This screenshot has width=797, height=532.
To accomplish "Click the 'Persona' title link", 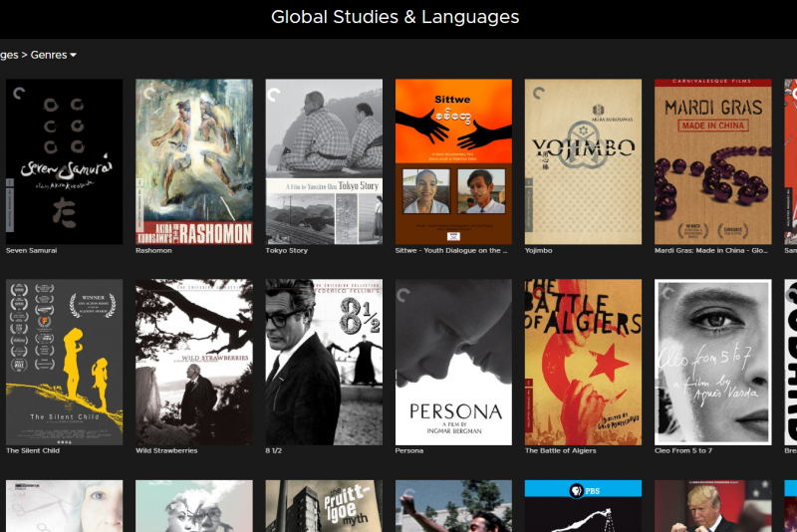I will [409, 450].
